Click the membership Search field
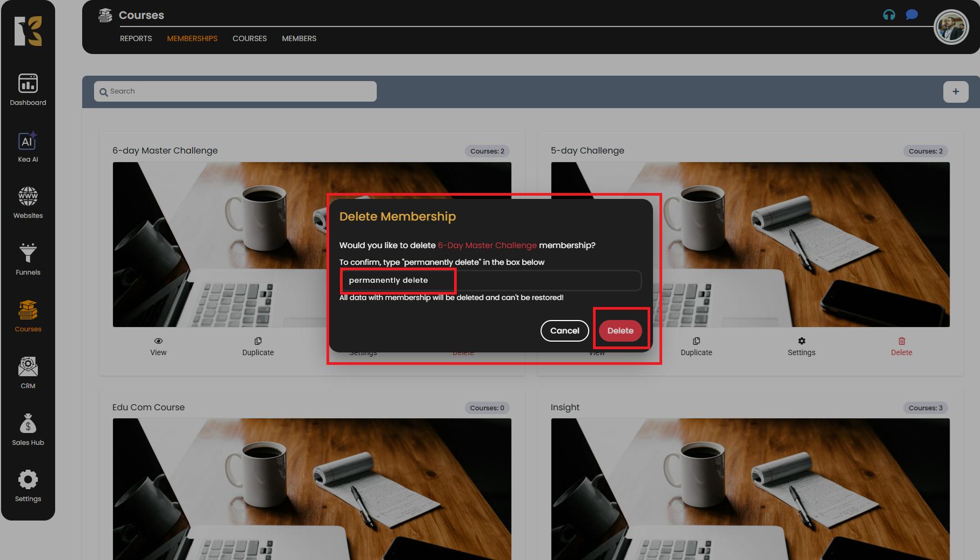The height and width of the screenshot is (560, 980). click(x=235, y=91)
